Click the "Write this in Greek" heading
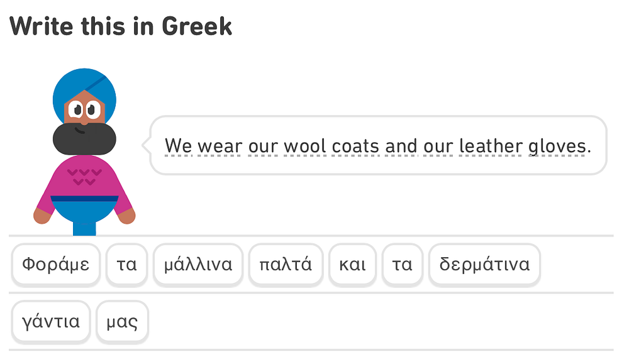This screenshot has width=629, height=364. [x=121, y=26]
